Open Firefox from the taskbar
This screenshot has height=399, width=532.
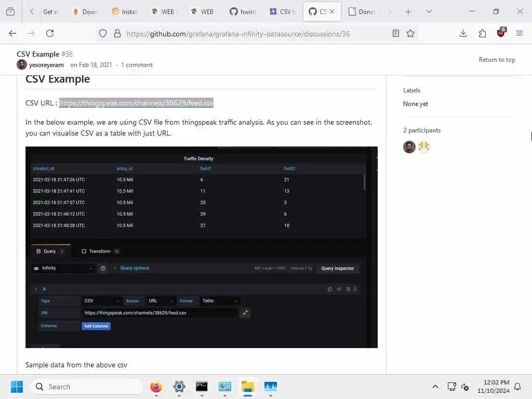point(156,387)
